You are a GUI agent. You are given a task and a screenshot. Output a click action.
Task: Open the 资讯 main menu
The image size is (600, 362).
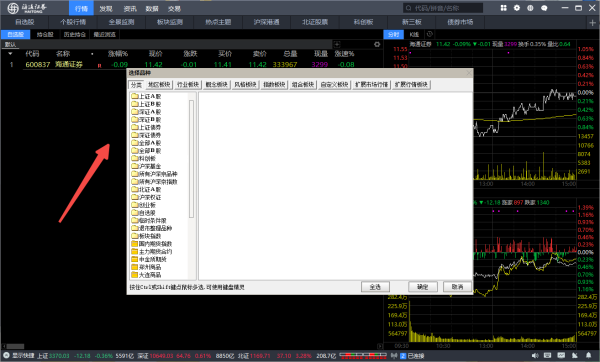coord(130,8)
